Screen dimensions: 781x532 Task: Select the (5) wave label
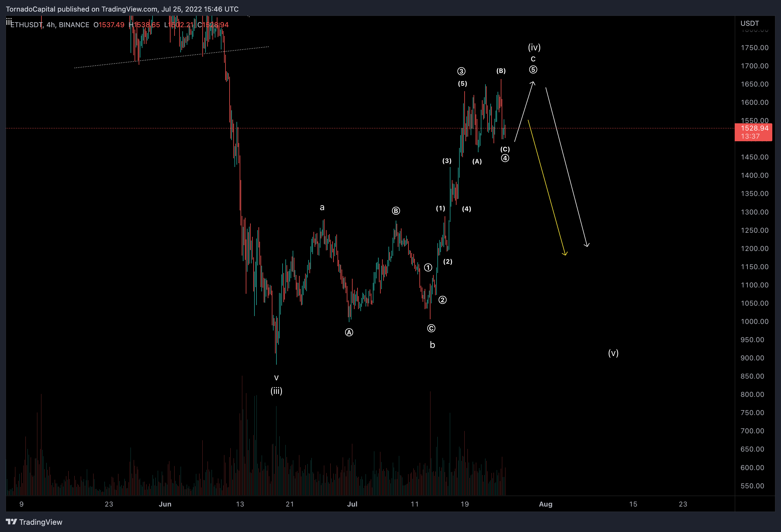tap(462, 84)
